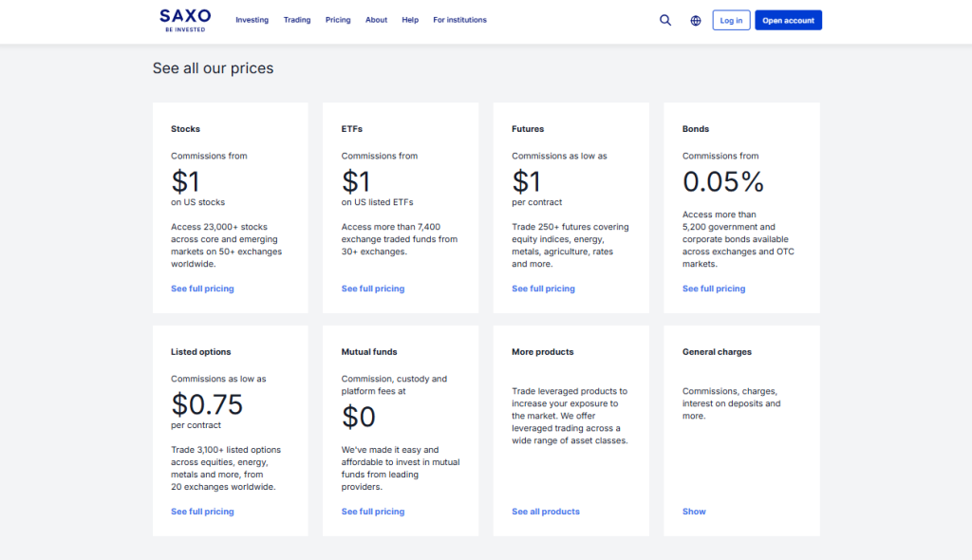The width and height of the screenshot is (972, 560).
Task: View Listed options full pricing
Action: (x=202, y=512)
